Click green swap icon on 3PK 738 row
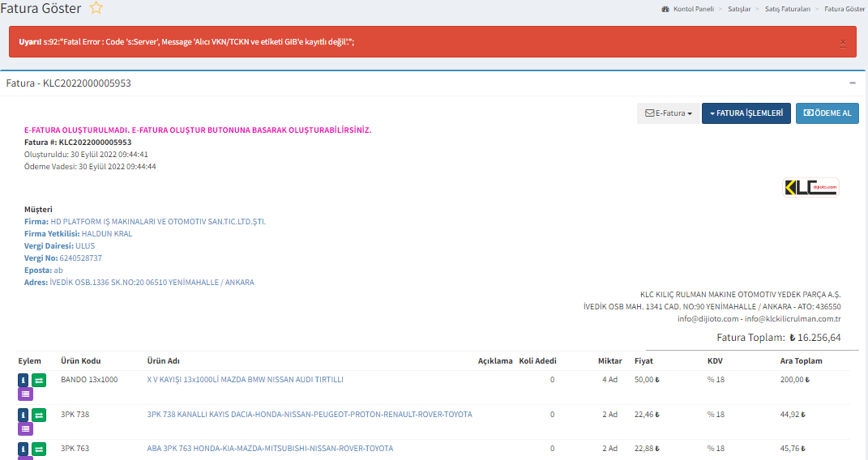 point(40,415)
